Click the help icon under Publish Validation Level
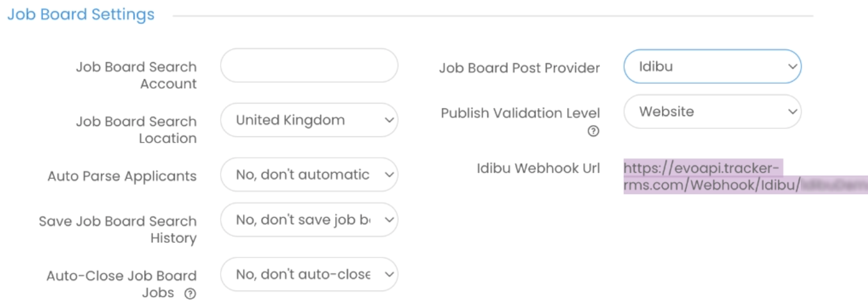 pyautogui.click(x=594, y=131)
